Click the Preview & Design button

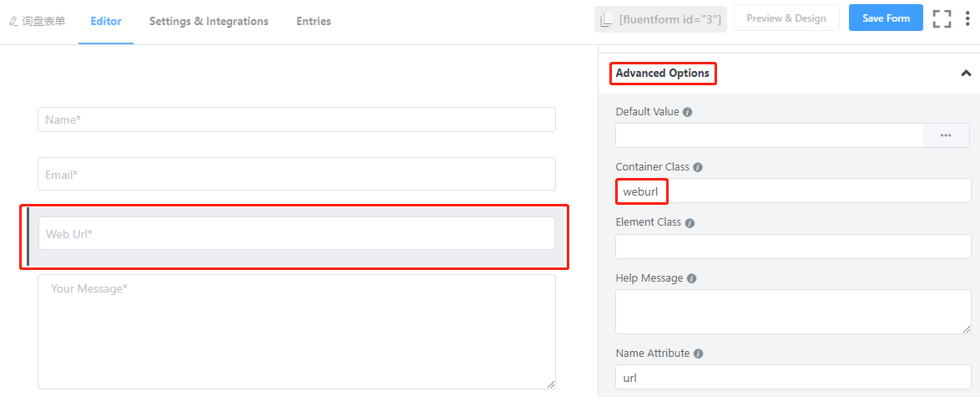[x=786, y=18]
